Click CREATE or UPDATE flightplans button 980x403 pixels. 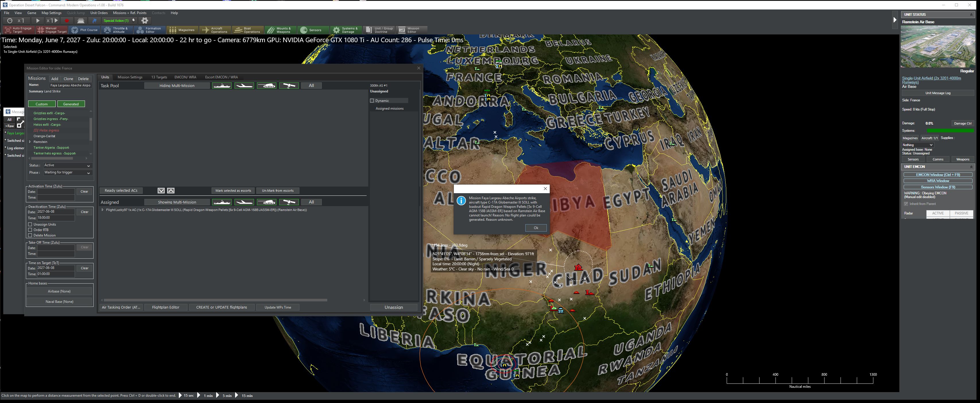[221, 307]
